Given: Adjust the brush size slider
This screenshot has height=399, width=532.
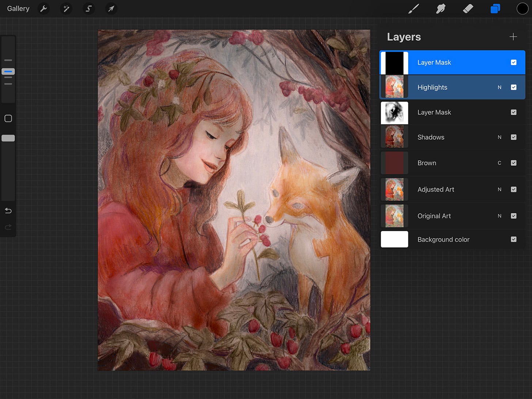Looking at the screenshot, I should tap(8, 72).
